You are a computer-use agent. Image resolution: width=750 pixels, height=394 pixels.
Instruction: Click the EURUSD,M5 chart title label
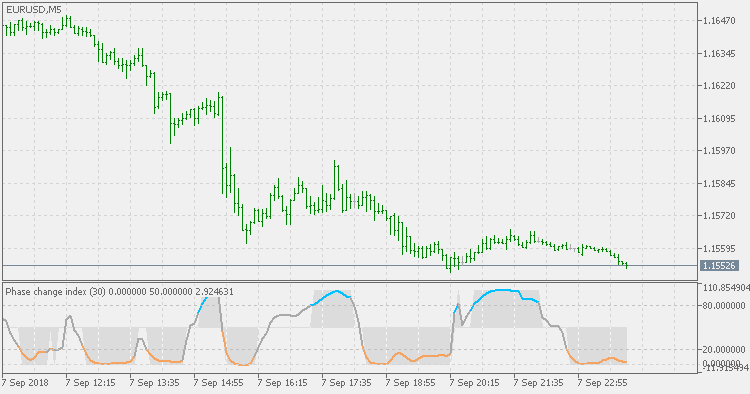[x=34, y=10]
